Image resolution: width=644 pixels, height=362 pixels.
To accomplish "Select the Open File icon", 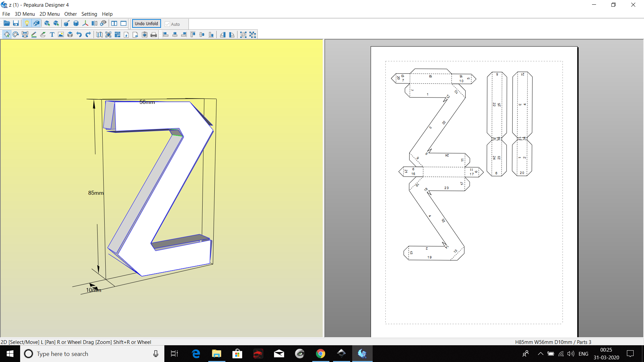I will click(x=6, y=23).
